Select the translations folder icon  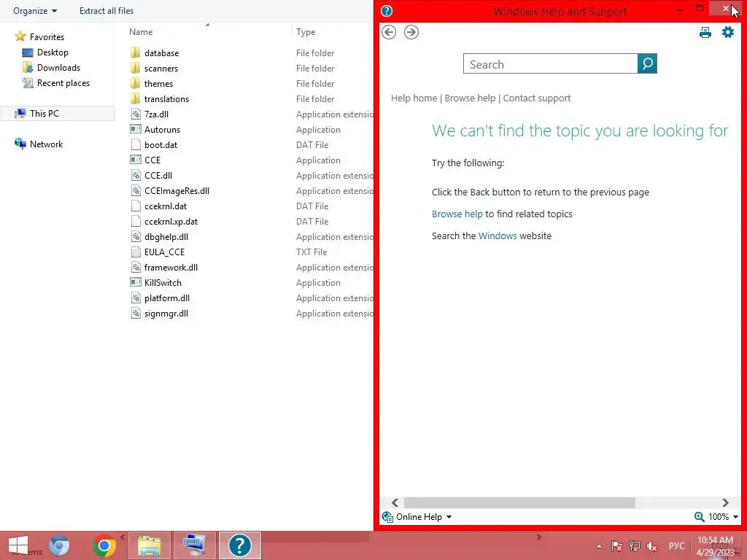(x=135, y=98)
